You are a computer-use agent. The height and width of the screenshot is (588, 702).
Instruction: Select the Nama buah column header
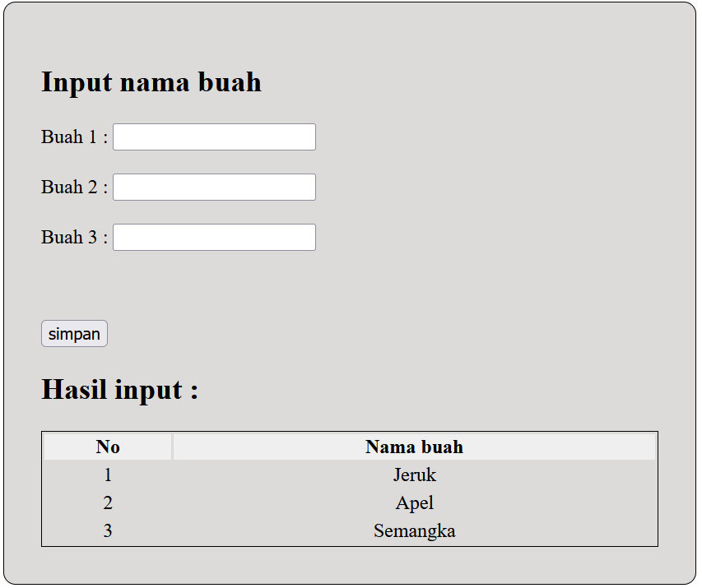pyautogui.click(x=415, y=447)
